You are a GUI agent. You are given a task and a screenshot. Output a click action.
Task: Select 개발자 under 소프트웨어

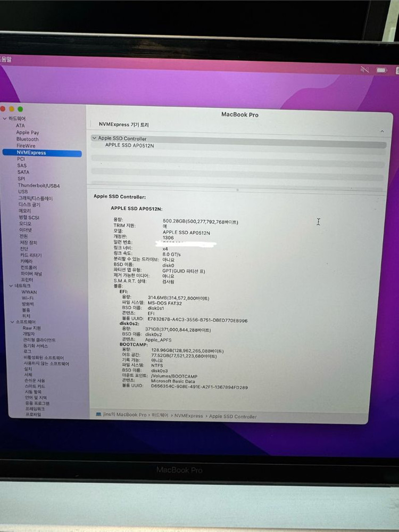click(29, 334)
